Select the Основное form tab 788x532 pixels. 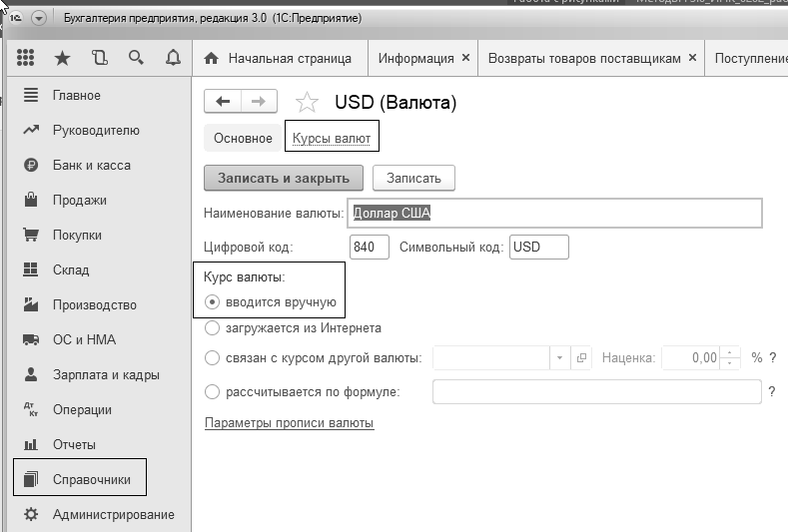243,138
